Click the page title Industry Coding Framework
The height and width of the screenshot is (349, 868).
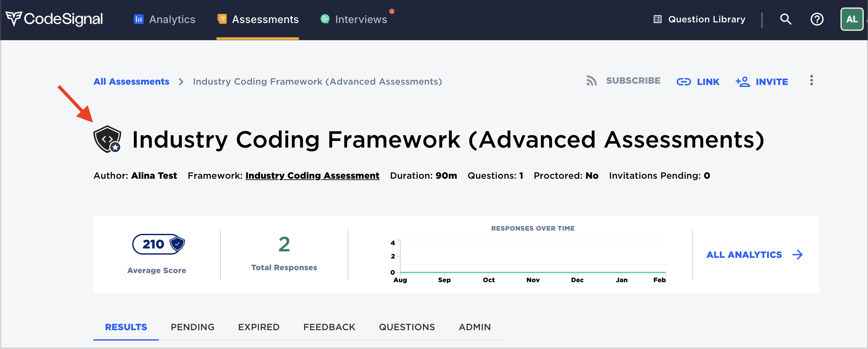(448, 139)
